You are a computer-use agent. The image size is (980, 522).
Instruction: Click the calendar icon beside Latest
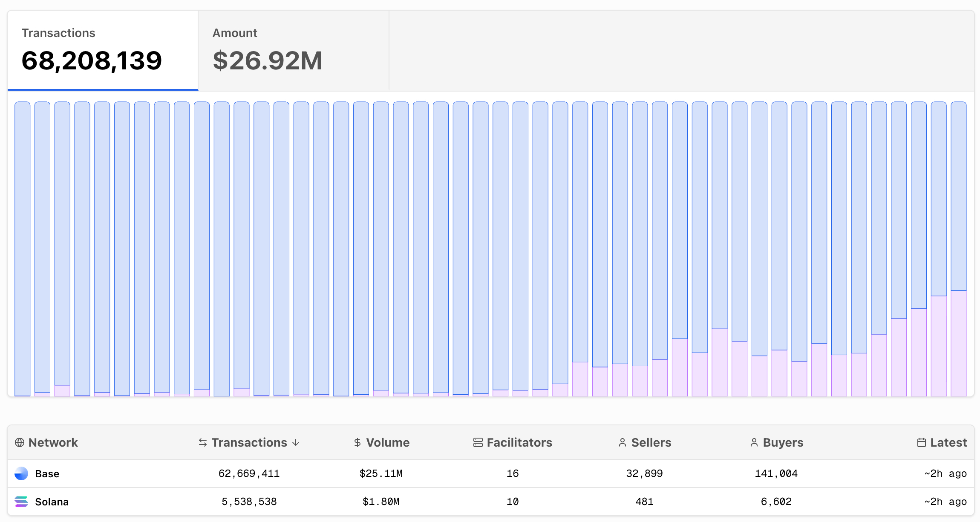pos(922,442)
